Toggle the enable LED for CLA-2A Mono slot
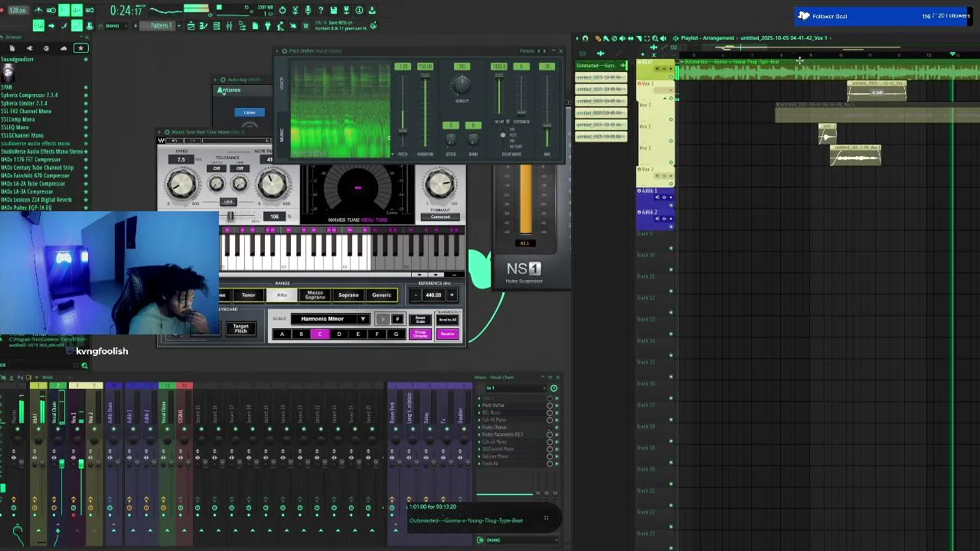The width and height of the screenshot is (980, 551). coord(557,442)
